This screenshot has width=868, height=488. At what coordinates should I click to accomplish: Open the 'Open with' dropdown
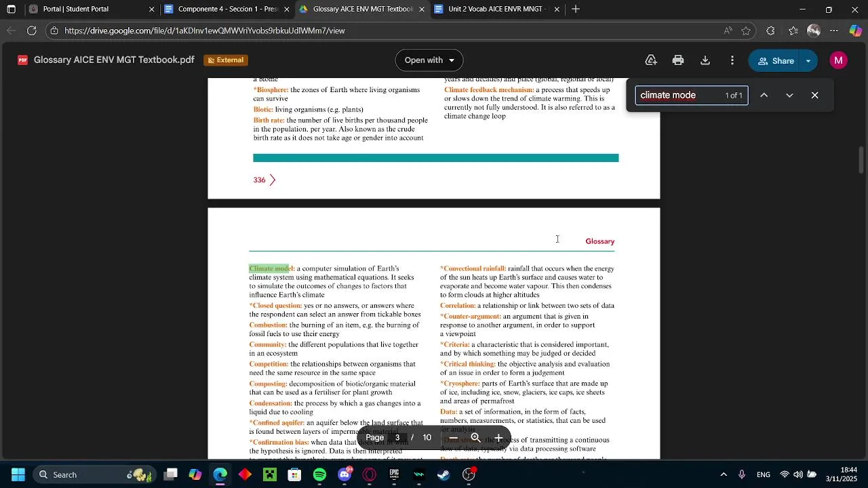click(429, 60)
